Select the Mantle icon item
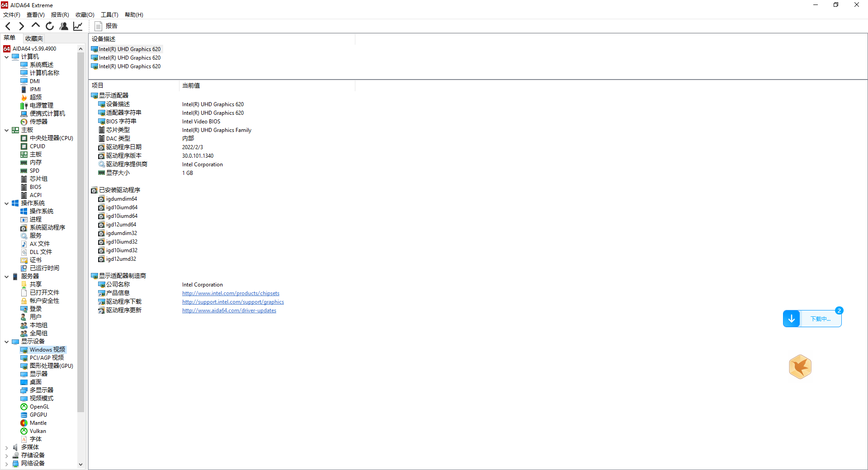The width and height of the screenshot is (868, 470). (33, 423)
